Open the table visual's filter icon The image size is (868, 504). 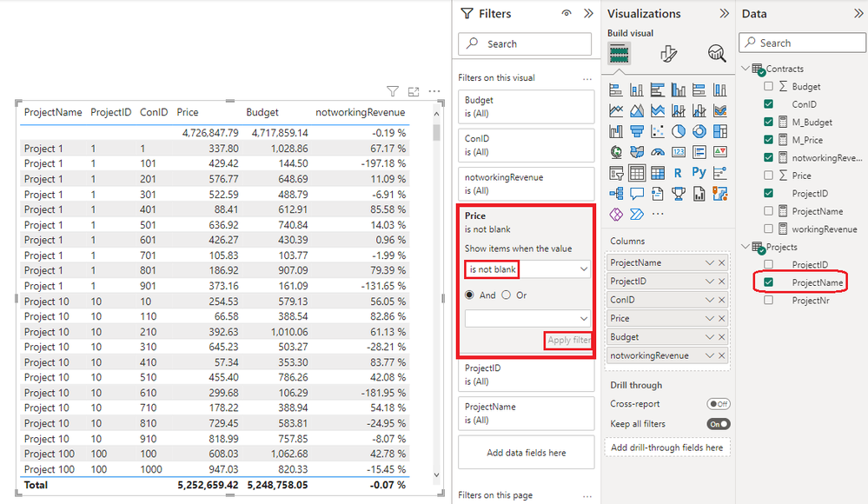393,91
